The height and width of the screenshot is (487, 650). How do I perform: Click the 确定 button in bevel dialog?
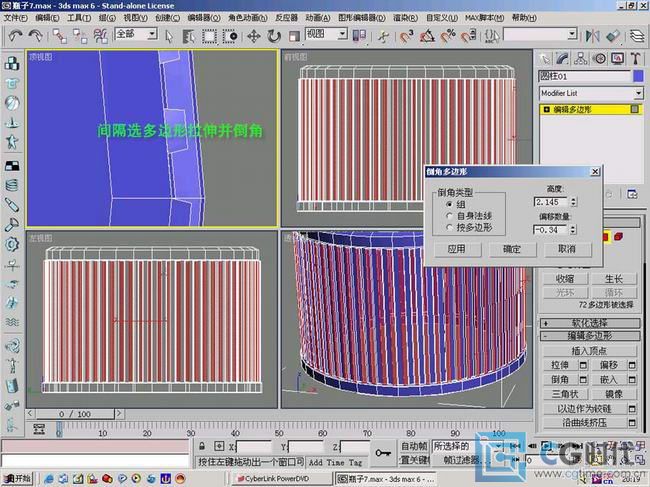512,249
